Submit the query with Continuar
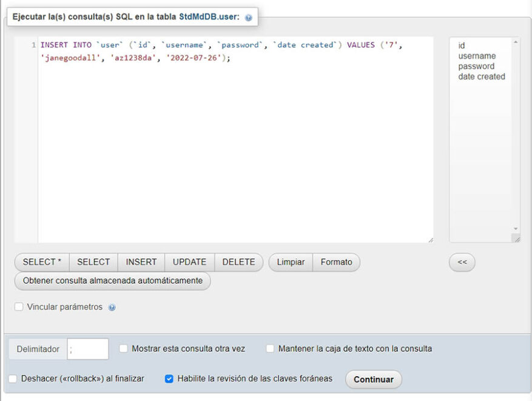The height and width of the screenshot is (401, 532). pos(373,379)
